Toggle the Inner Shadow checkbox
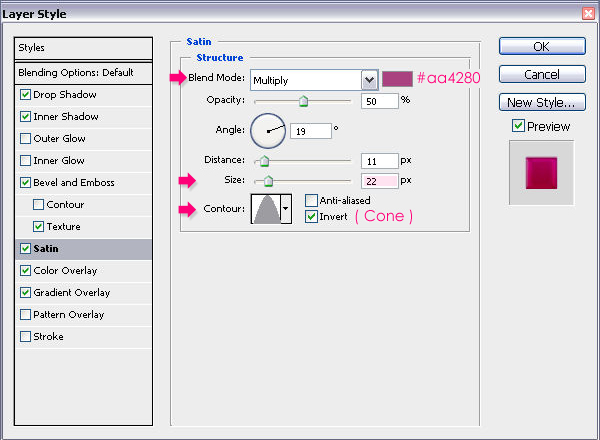 pyautogui.click(x=25, y=116)
